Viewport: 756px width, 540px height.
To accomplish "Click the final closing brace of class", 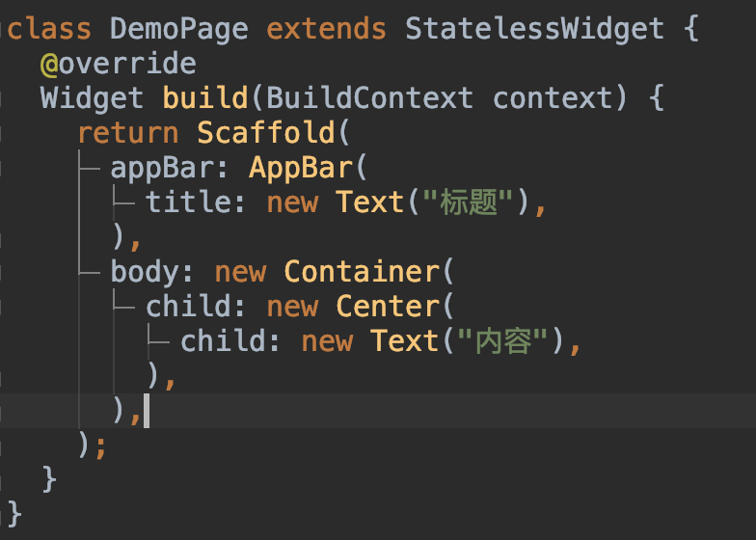I will click(14, 514).
